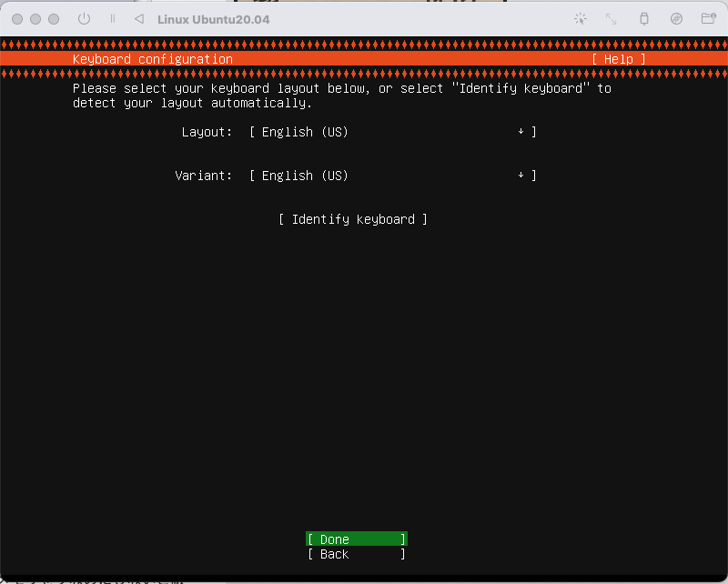Image resolution: width=728 pixels, height=584 pixels.
Task: Open the Variant dropdown
Action: click(x=393, y=176)
